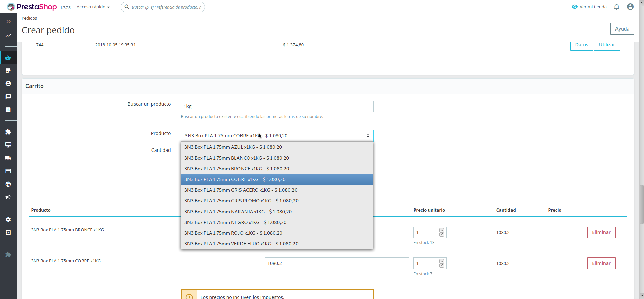Click the 'En stock 13' label
Image resolution: width=644 pixels, height=299 pixels.
tap(424, 243)
